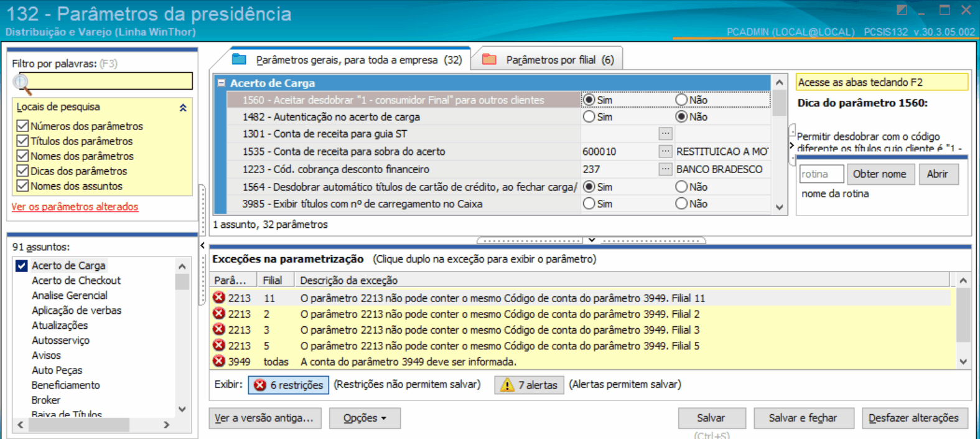980x439 pixels.
Task: Click the Abrir button
Action: click(937, 174)
